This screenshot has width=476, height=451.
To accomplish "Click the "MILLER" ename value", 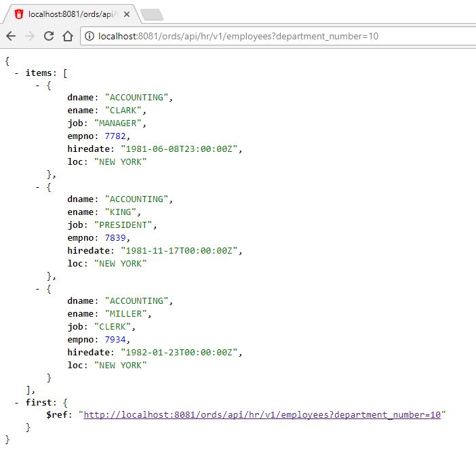I will tap(125, 314).
